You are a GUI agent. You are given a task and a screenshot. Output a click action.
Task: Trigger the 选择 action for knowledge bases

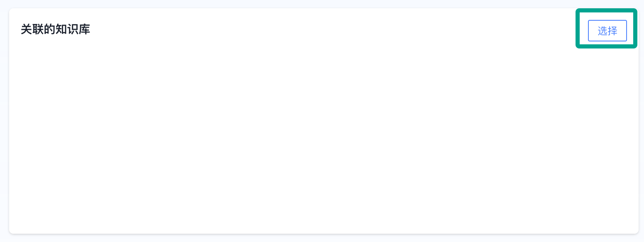[607, 31]
